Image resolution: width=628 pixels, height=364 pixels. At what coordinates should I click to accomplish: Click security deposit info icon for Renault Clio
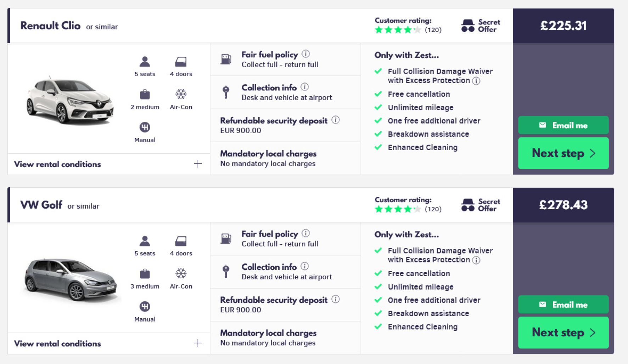335,120
